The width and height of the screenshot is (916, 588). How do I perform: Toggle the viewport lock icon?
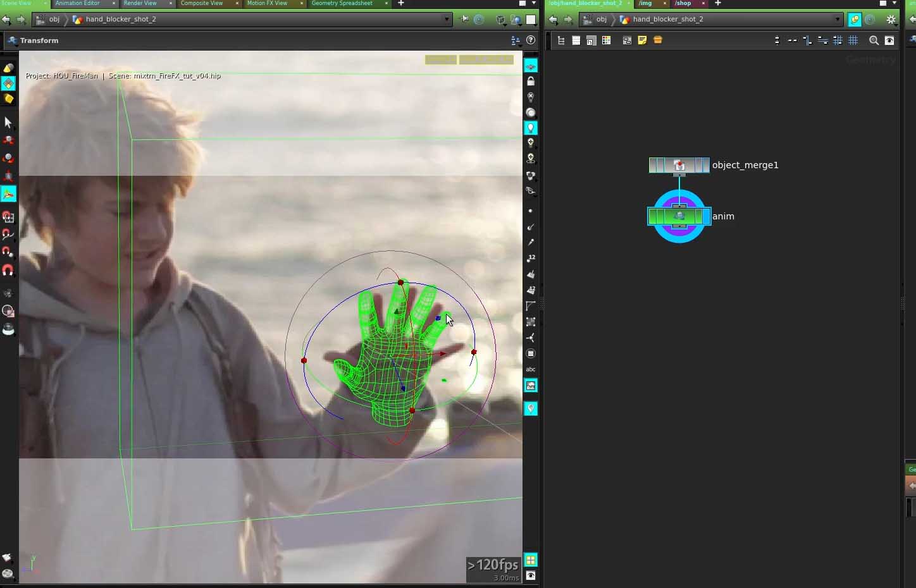tap(531, 82)
